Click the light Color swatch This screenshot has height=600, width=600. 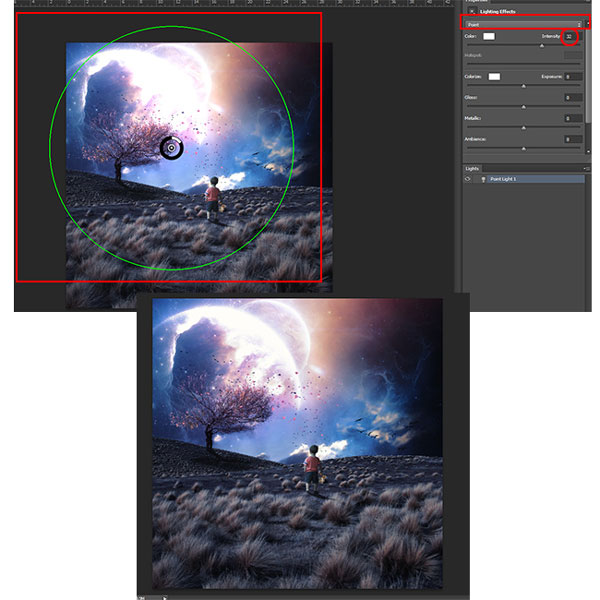489,36
